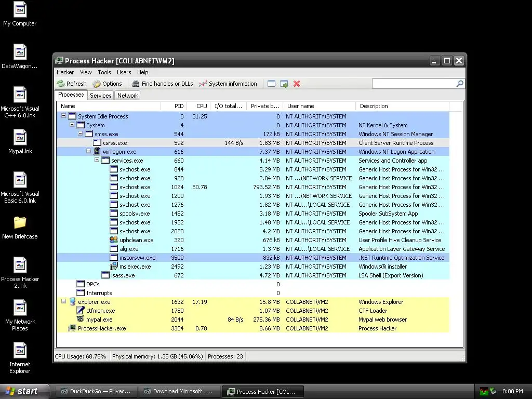532x399 pixels.
Task: Open the Help menu
Action: coord(142,72)
